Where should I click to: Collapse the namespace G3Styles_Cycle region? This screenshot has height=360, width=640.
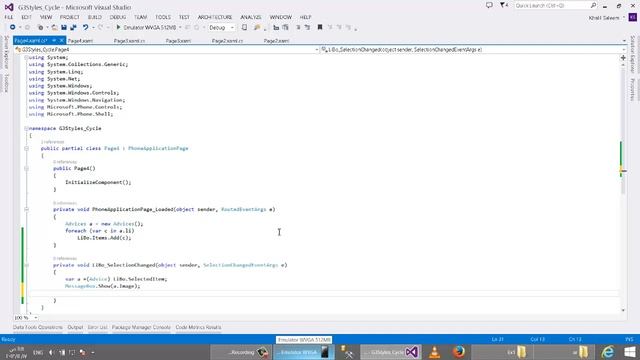tap(26, 128)
